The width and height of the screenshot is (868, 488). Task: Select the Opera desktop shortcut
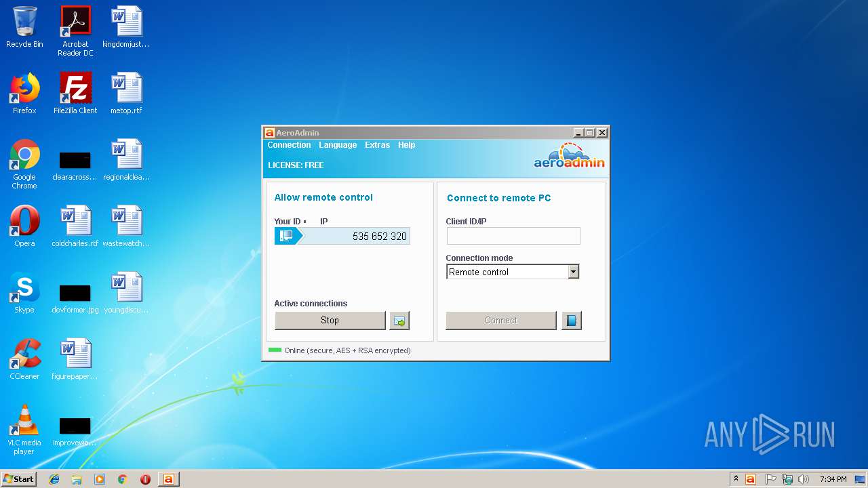coord(24,226)
